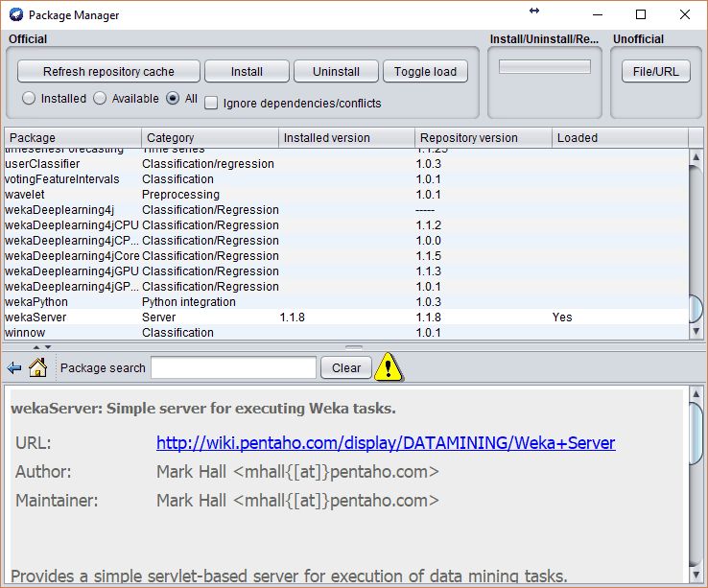Select the Available radio button
Viewport: 708px width, 588px height.
(x=100, y=98)
